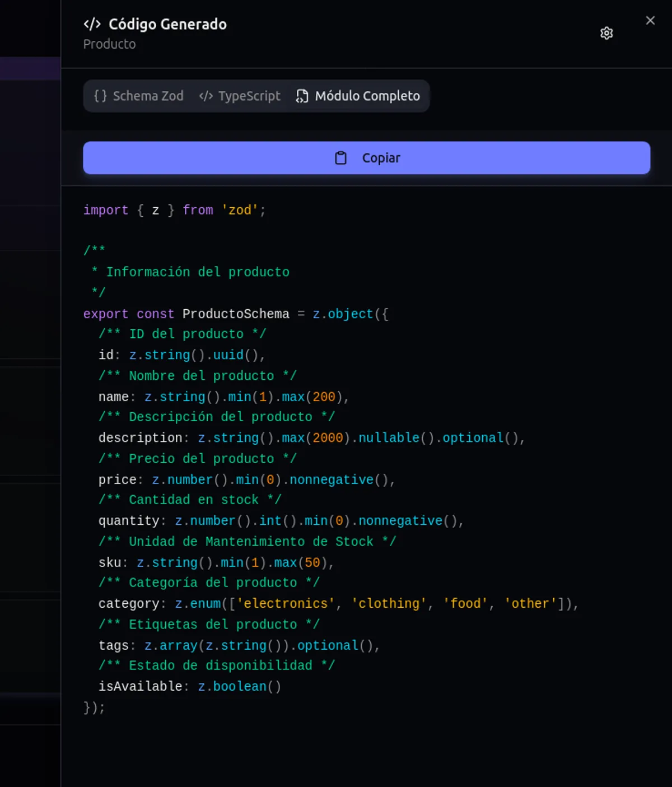
Task: Click the sku string code line
Action: coord(216,562)
